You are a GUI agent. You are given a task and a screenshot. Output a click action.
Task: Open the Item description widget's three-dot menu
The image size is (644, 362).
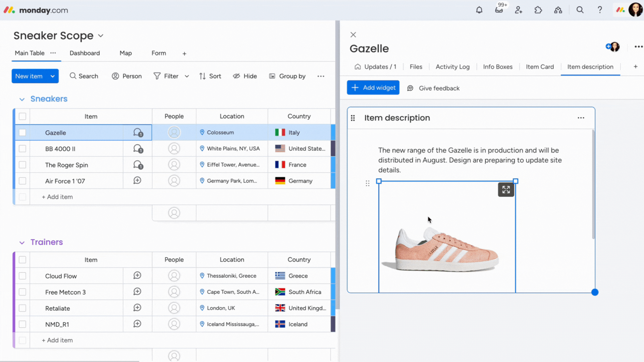(x=581, y=118)
